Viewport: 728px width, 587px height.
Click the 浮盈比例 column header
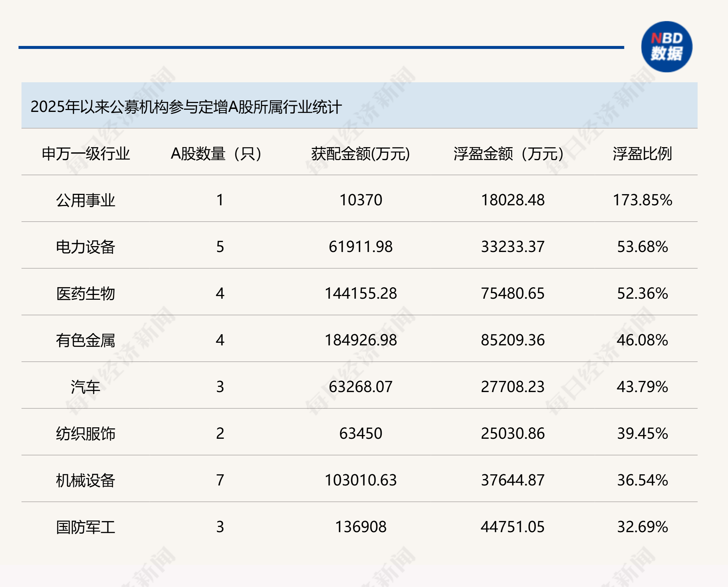pos(642,153)
